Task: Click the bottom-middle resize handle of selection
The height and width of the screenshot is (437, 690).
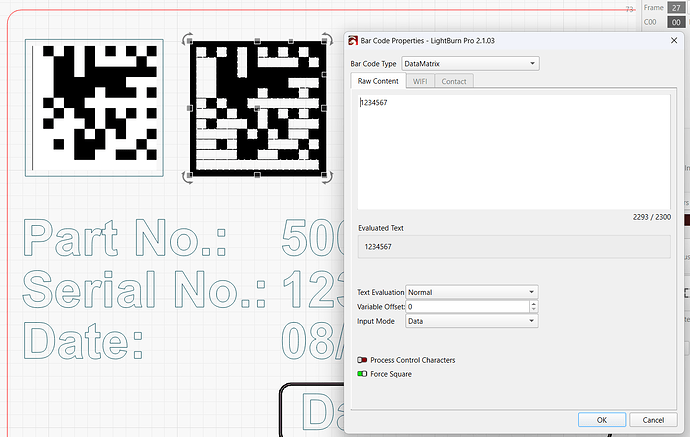Action: 257,175
